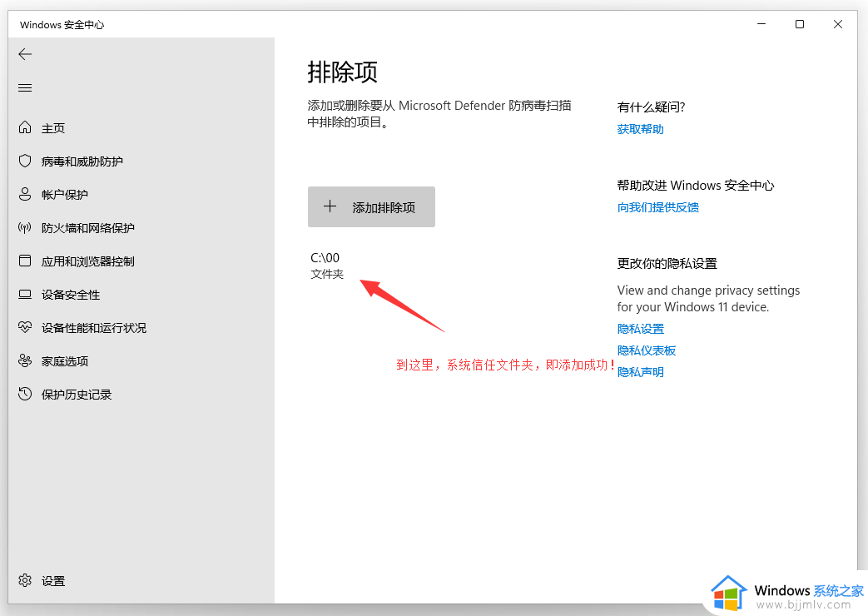
Task: Open the hamburger navigation menu
Action: coord(25,87)
